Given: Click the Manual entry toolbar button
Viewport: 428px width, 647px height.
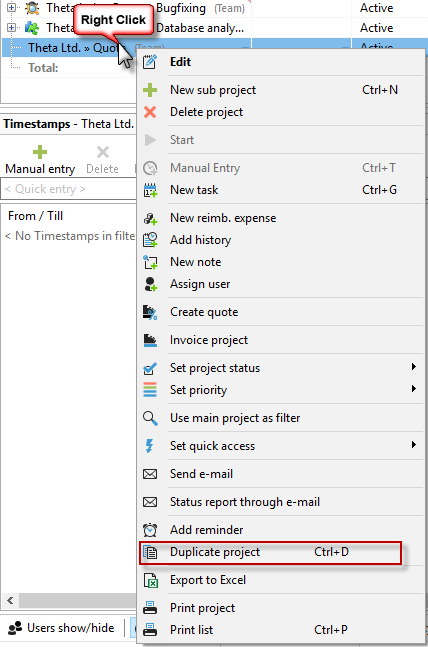Looking at the screenshot, I should coord(40,160).
